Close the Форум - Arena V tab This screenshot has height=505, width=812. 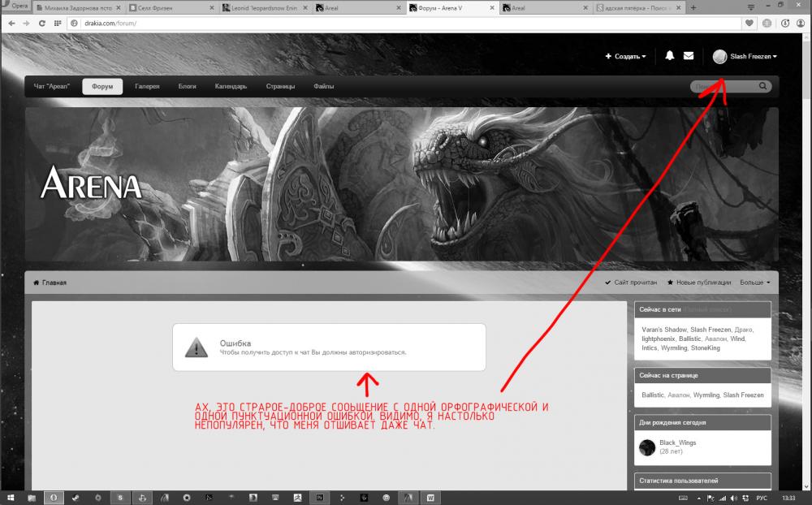pyautogui.click(x=491, y=8)
